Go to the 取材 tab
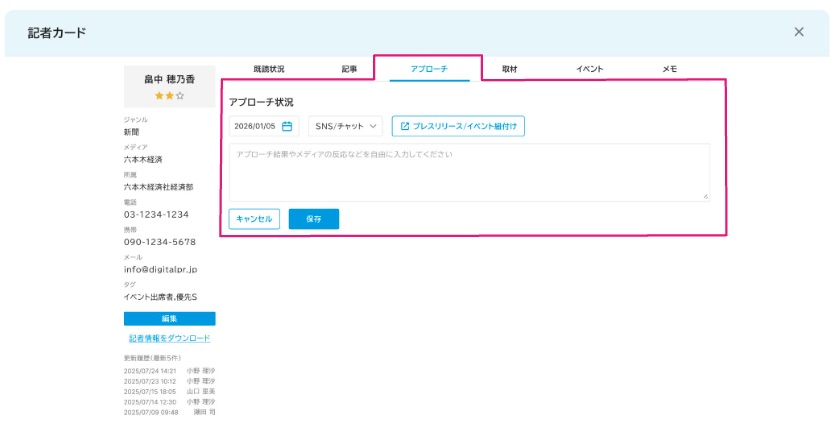This screenshot has width=840, height=435. [509, 69]
